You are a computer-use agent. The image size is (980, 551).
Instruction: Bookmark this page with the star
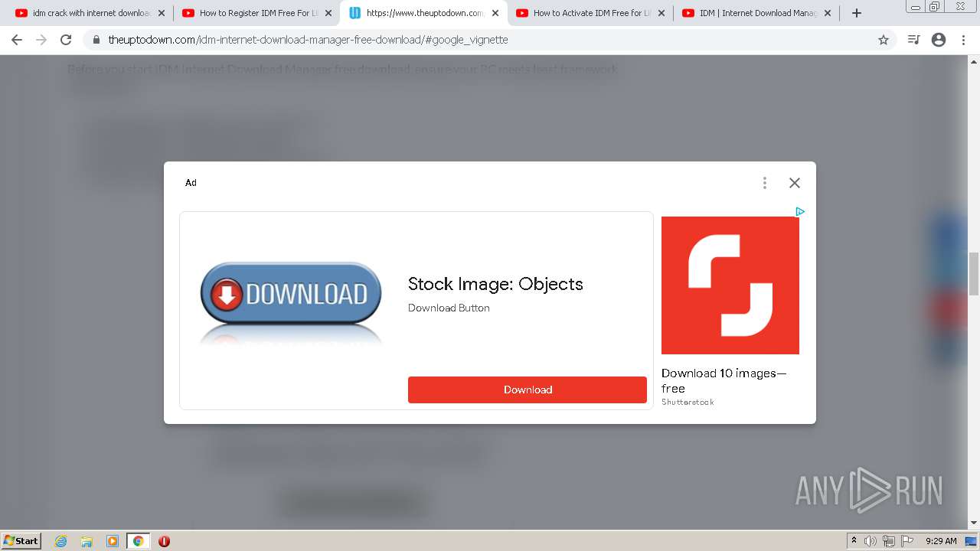tap(884, 40)
